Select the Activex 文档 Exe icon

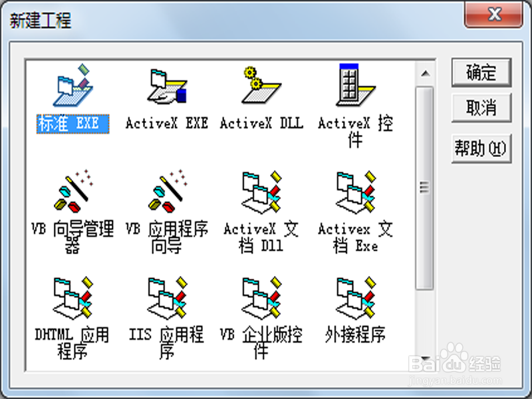point(356,192)
